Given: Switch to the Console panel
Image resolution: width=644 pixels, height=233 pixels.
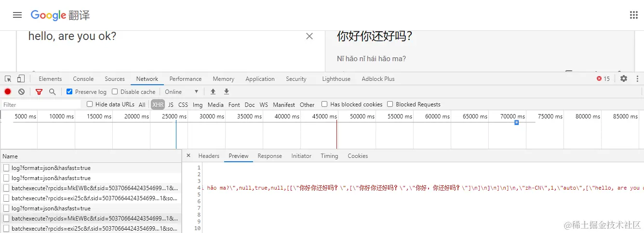Looking at the screenshot, I should 83,79.
